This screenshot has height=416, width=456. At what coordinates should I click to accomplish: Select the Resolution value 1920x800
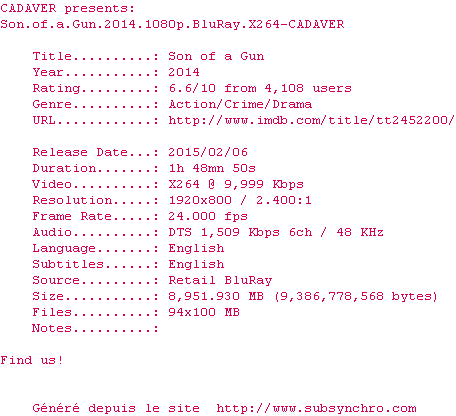(x=200, y=200)
